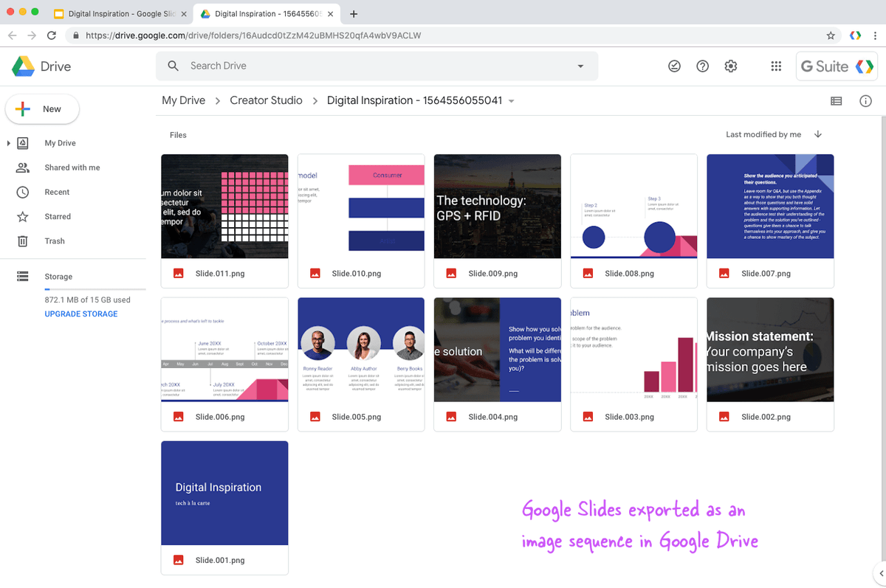This screenshot has height=588, width=886.
Task: Open the Trash section
Action: [x=54, y=241]
